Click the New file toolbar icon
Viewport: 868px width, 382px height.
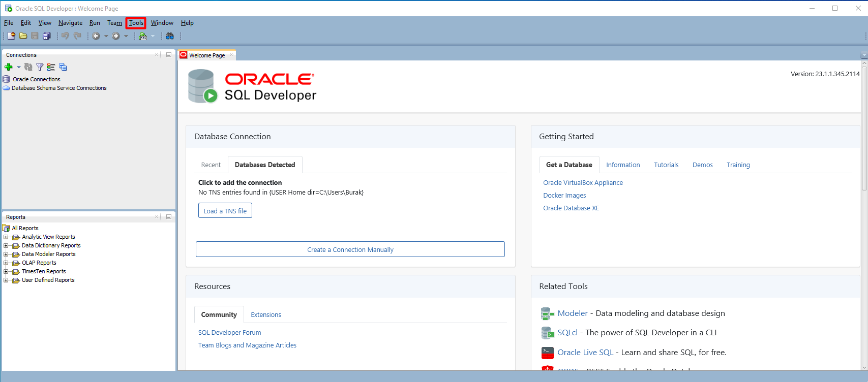click(x=11, y=36)
